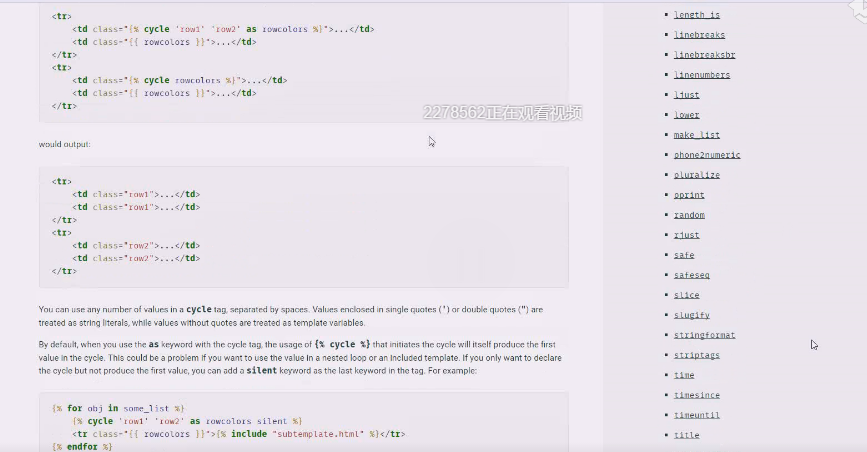Open the title filter link
The width and height of the screenshot is (867, 452).
(686, 435)
